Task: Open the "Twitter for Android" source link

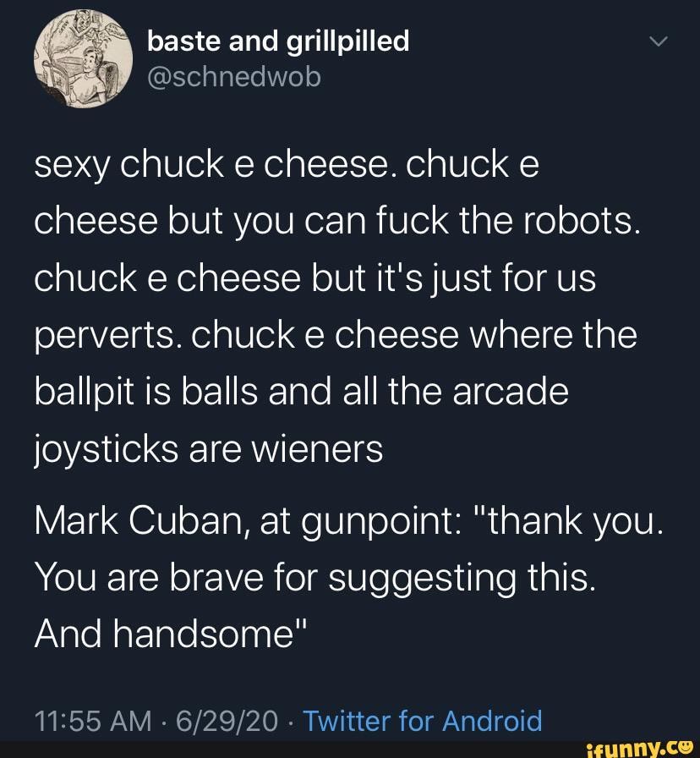Action: 422,721
